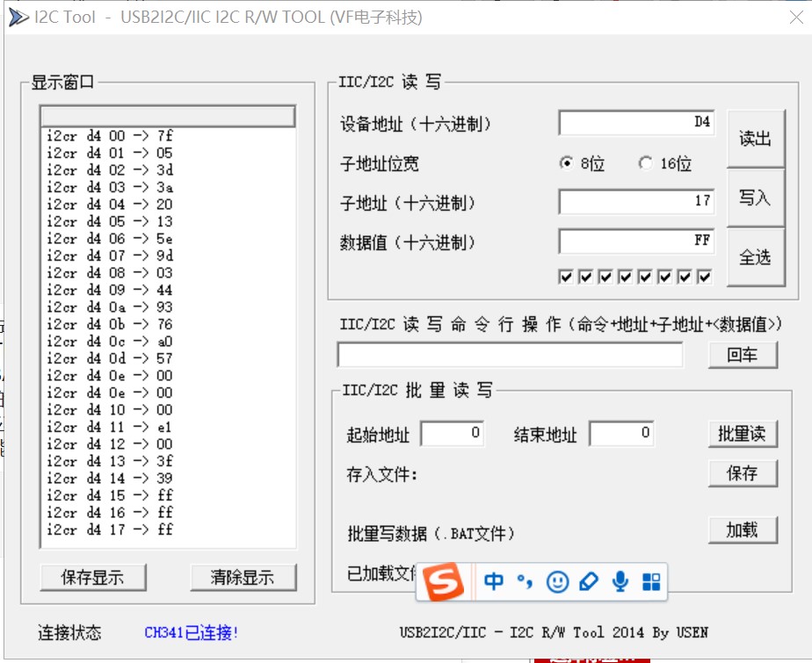This screenshot has height=663, width=812.
Task: Click the 保存显示 save display button
Action: click(x=92, y=577)
